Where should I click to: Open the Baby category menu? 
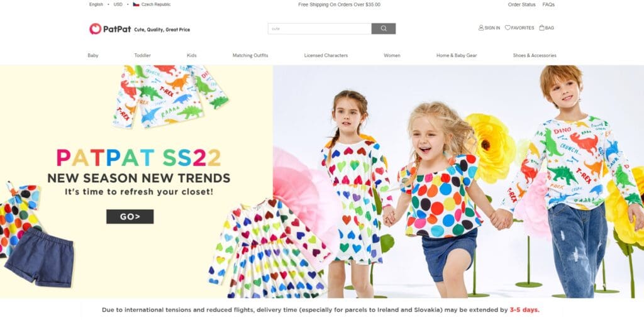coord(93,55)
